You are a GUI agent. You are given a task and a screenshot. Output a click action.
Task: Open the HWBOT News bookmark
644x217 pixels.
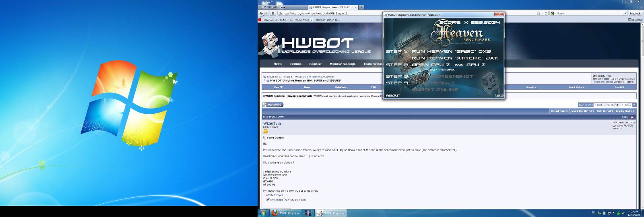[299, 20]
